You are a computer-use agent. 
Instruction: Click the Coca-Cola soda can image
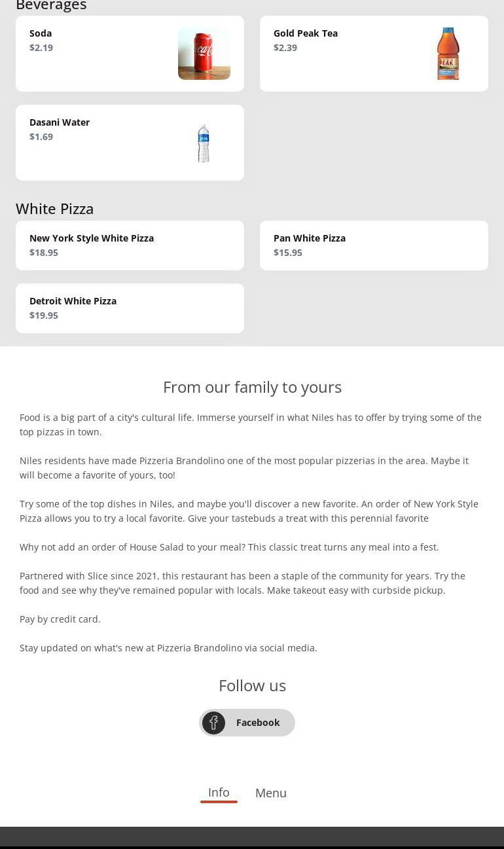coord(204,54)
